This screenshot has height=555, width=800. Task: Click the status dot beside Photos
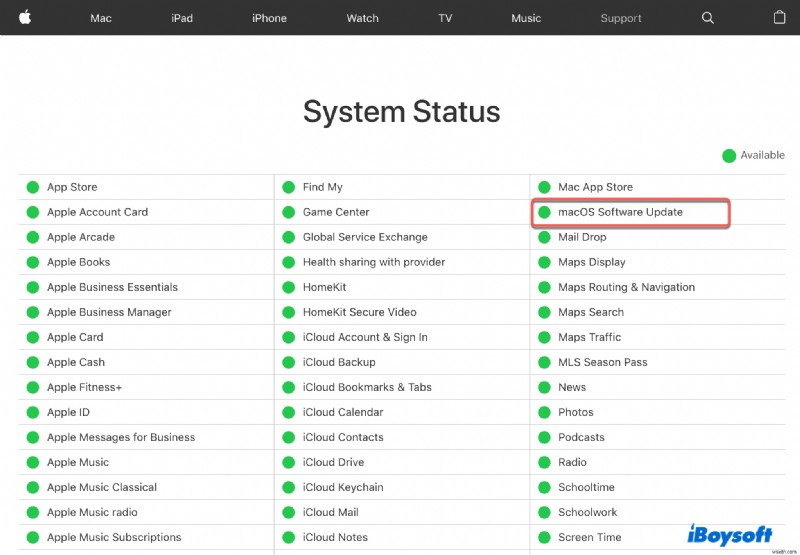(544, 412)
